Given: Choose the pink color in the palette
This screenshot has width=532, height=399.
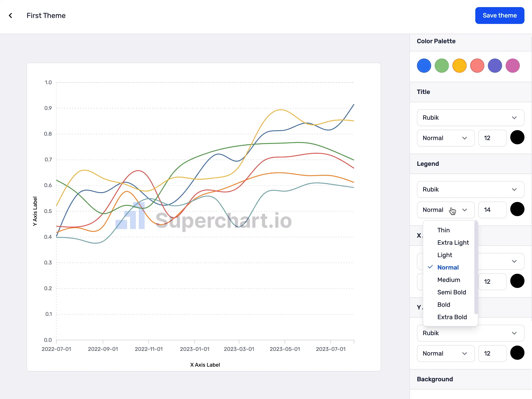Looking at the screenshot, I should coord(512,65).
